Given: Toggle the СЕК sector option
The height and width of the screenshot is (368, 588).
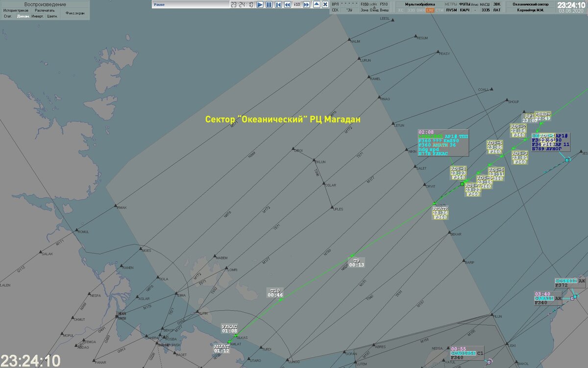Looking at the screenshot, I should tap(335, 10).
